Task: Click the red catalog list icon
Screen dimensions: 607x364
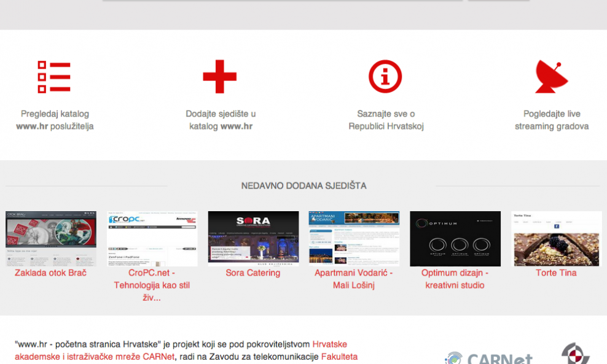Action: [x=54, y=77]
